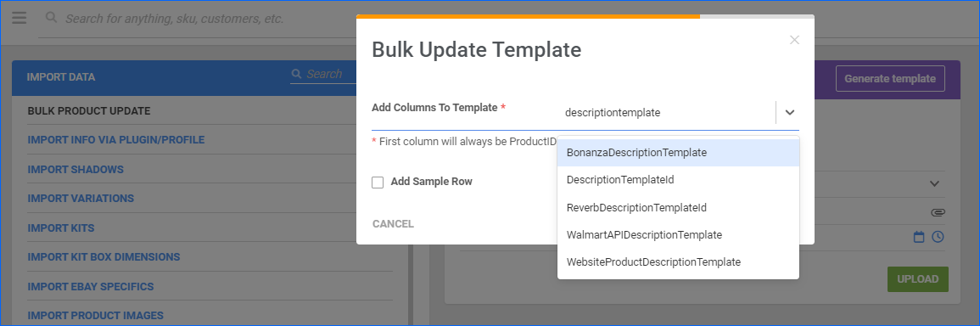Cancel the bulk update template dialog
This screenshot has height=326, width=980.
tap(393, 224)
